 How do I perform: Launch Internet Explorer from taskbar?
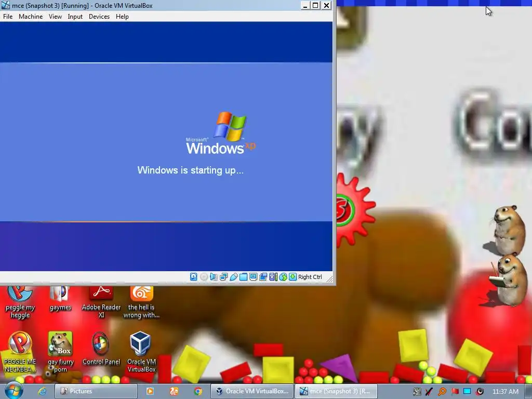[42, 391]
